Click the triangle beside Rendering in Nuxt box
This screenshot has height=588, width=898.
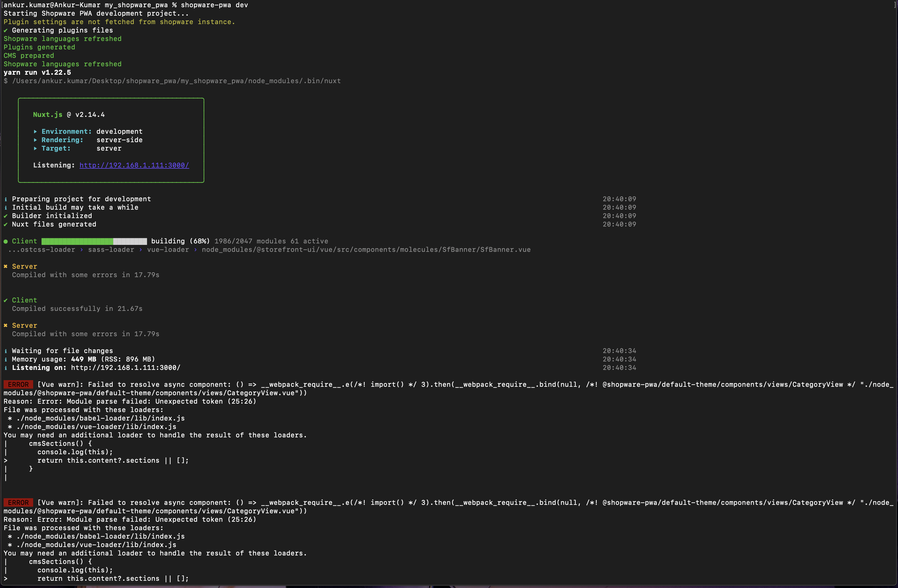(35, 140)
